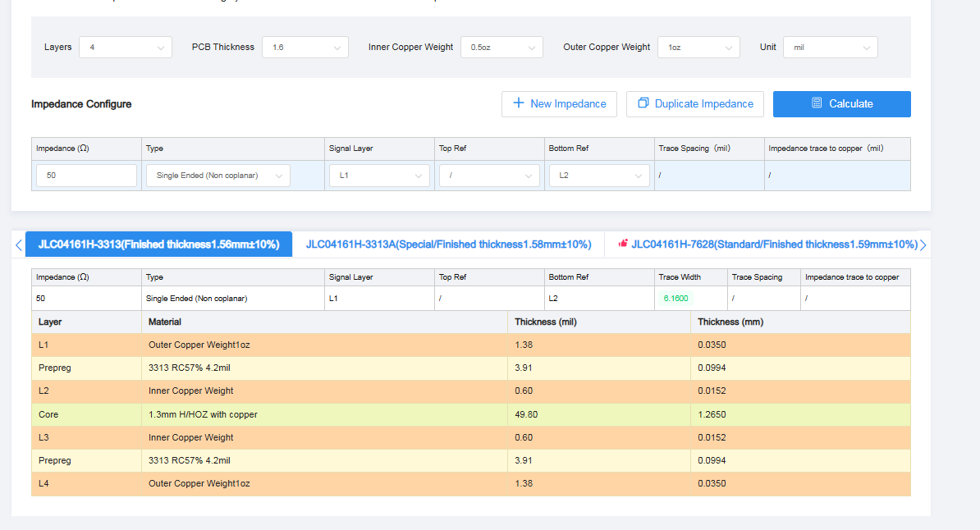Screen dimensions: 980x530
Task: Open the Unit dropdown set to mil
Action: click(830, 48)
